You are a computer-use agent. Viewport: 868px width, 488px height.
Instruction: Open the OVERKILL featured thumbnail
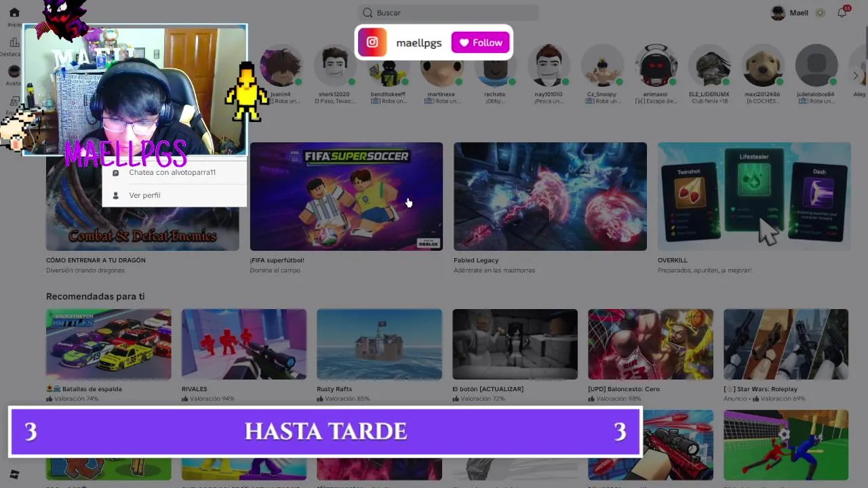point(754,197)
